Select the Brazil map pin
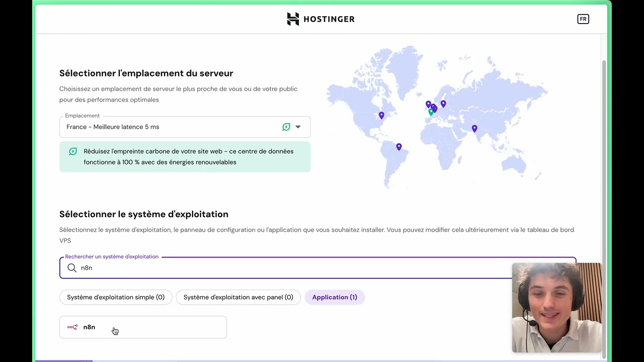This screenshot has width=644, height=362. tap(399, 147)
